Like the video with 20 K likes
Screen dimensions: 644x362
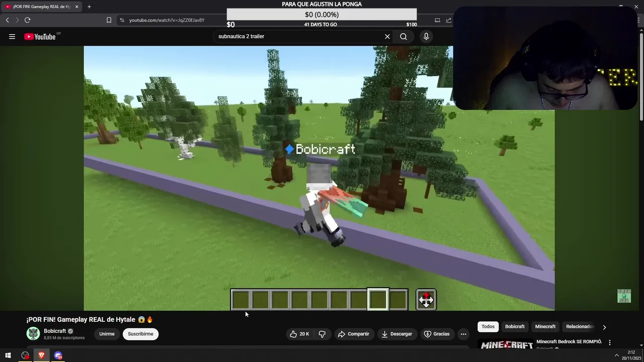(x=299, y=334)
